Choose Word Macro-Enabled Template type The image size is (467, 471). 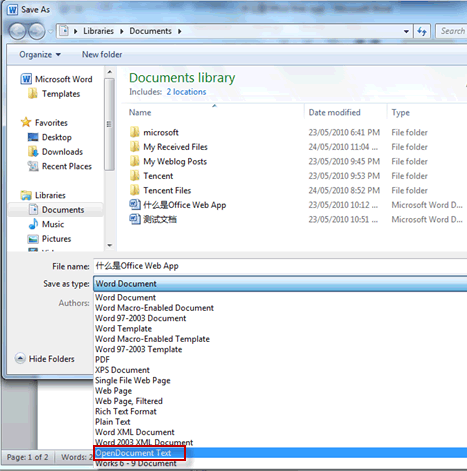coord(152,339)
